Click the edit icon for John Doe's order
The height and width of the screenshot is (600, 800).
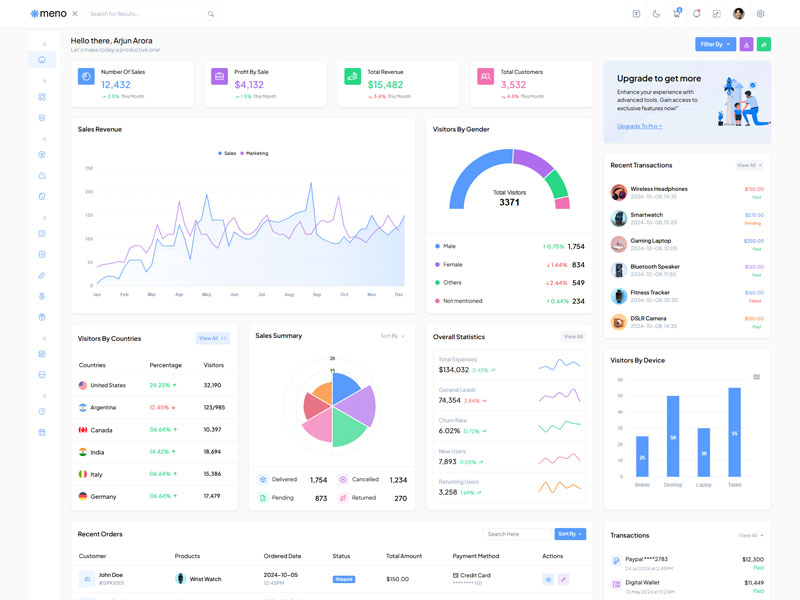coord(563,579)
